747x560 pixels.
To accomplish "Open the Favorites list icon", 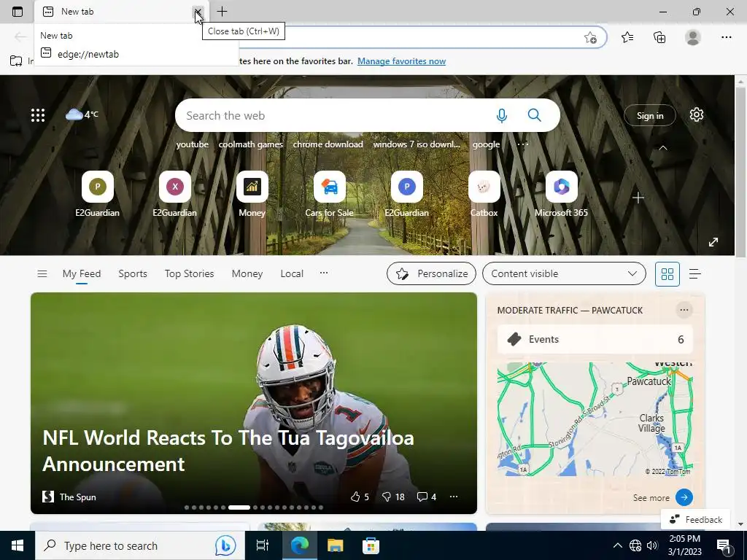I will 627,37.
